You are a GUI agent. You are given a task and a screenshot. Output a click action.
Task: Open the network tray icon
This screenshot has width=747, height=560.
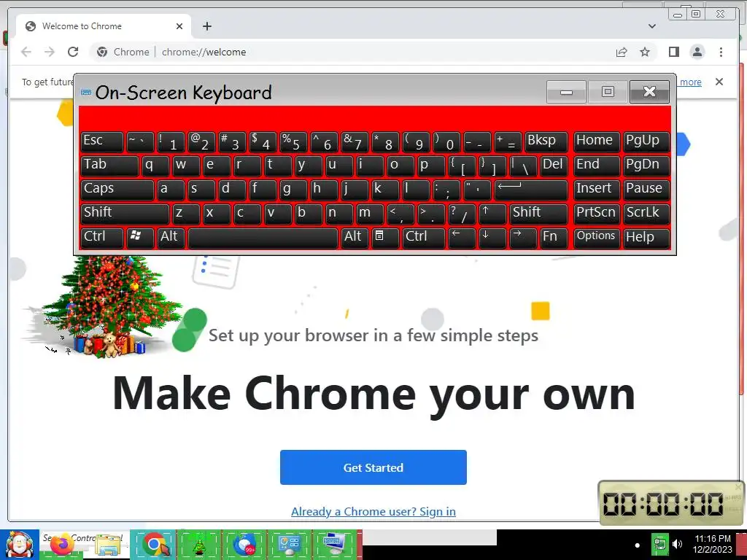(659, 544)
